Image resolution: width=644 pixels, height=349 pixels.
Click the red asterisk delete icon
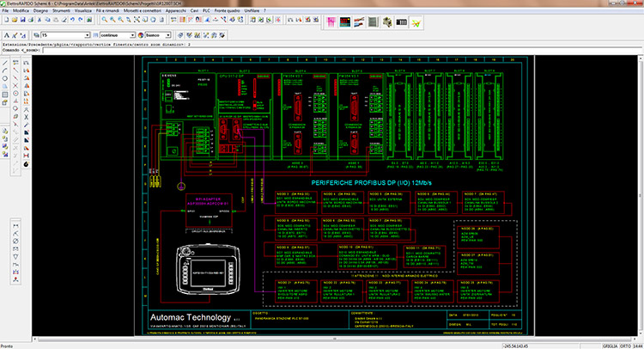coord(278,20)
